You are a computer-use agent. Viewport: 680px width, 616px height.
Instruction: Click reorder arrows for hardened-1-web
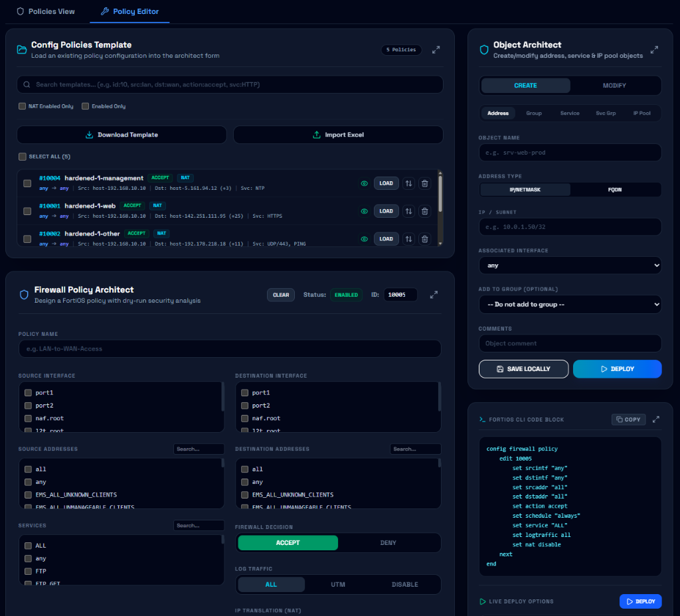[408, 211]
